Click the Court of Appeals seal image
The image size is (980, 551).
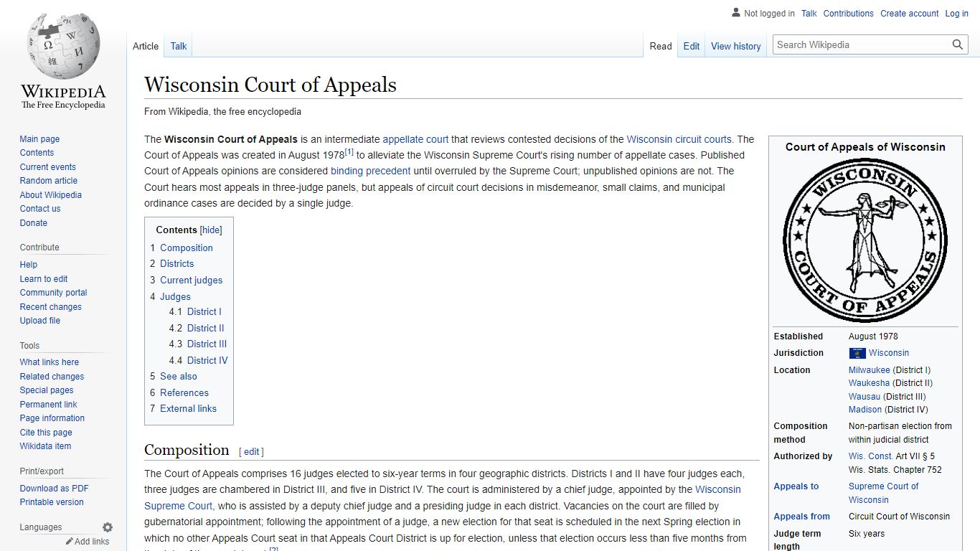coord(864,239)
